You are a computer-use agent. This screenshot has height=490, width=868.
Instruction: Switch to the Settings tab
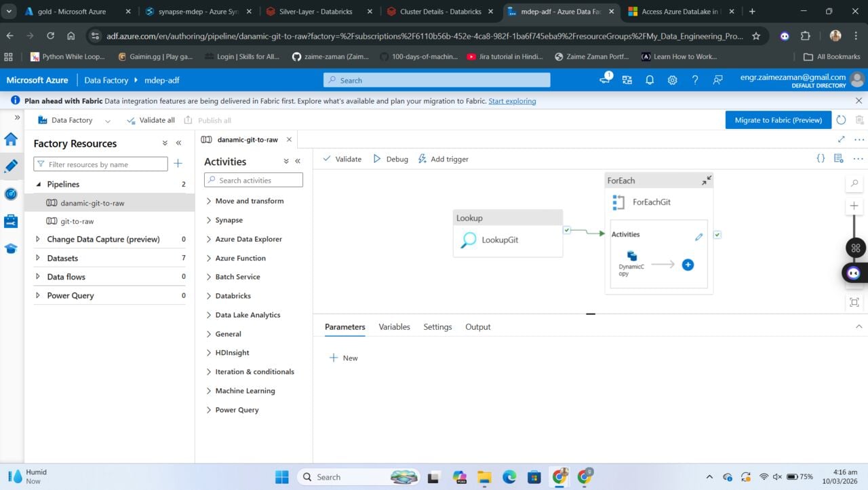coord(437,326)
